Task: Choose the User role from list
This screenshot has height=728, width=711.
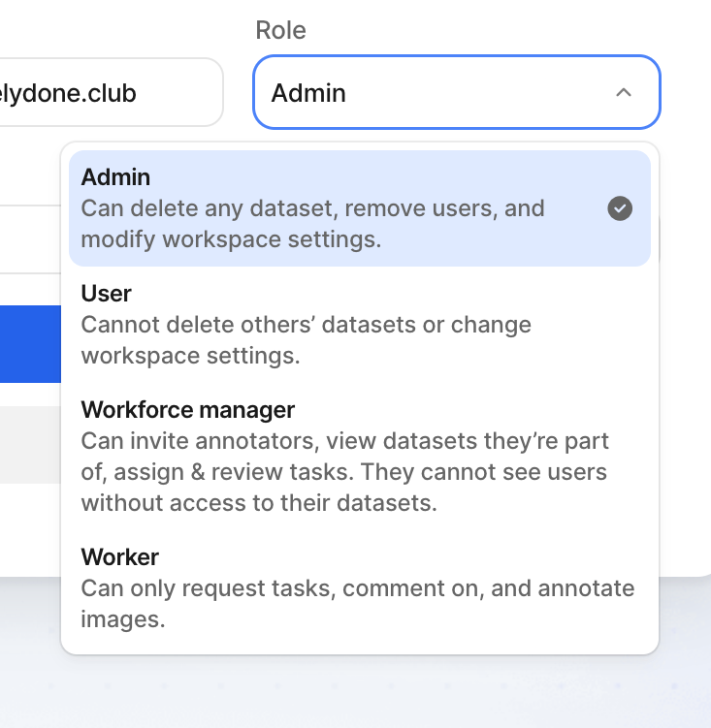Action: (x=359, y=324)
